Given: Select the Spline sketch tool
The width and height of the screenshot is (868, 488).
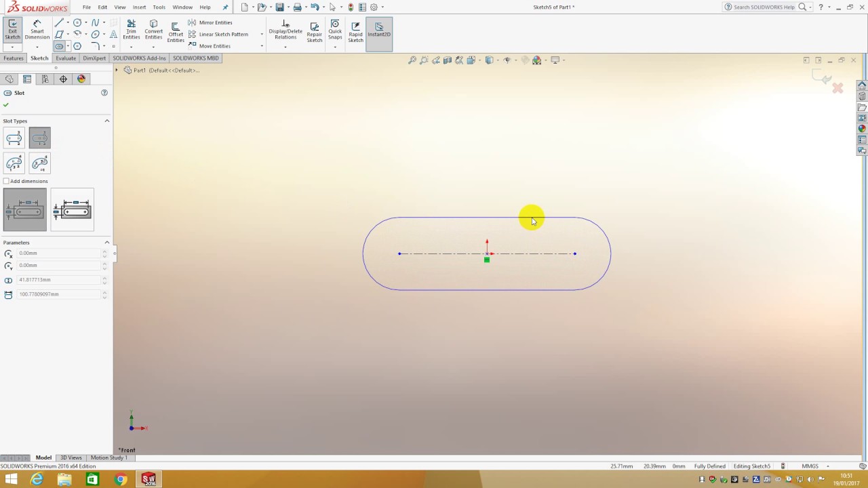Looking at the screenshot, I should point(96,22).
